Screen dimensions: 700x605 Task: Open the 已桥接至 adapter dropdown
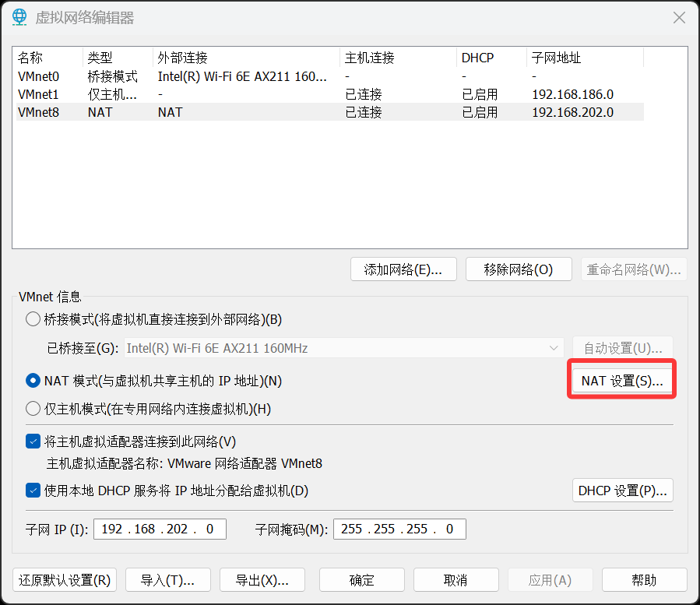pyautogui.click(x=343, y=348)
